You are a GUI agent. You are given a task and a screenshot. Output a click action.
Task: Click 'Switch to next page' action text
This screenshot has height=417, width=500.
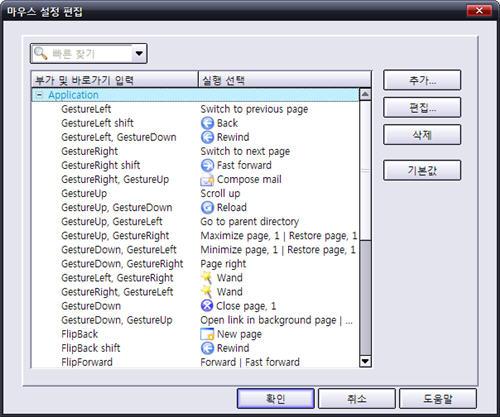point(245,151)
